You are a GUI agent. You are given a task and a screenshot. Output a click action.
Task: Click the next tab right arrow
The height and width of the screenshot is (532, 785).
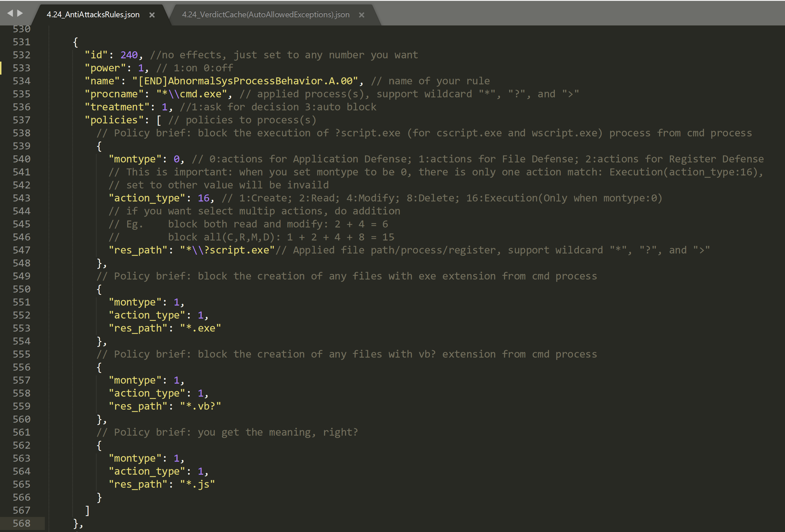[20, 13]
